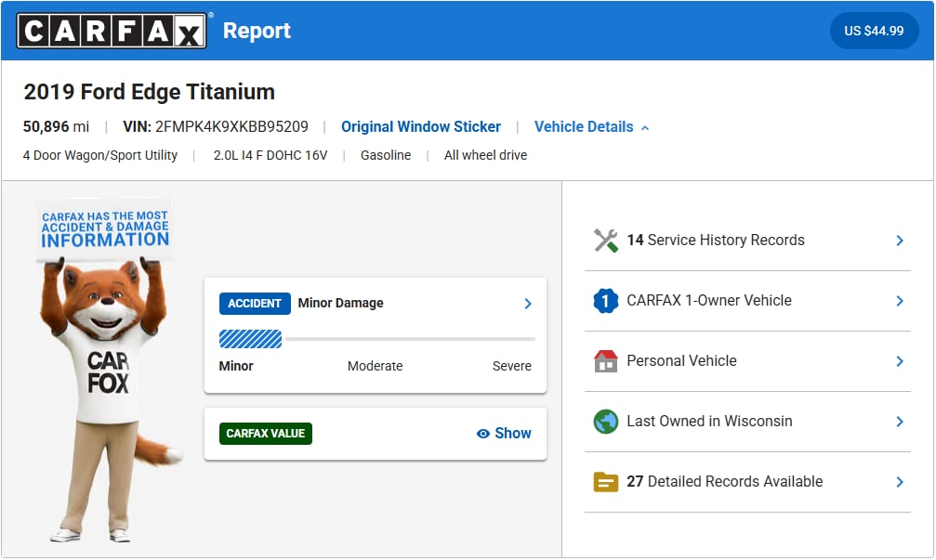This screenshot has width=936, height=560.
Task: Click the caret next to Vehicle Details
Action: (x=645, y=127)
